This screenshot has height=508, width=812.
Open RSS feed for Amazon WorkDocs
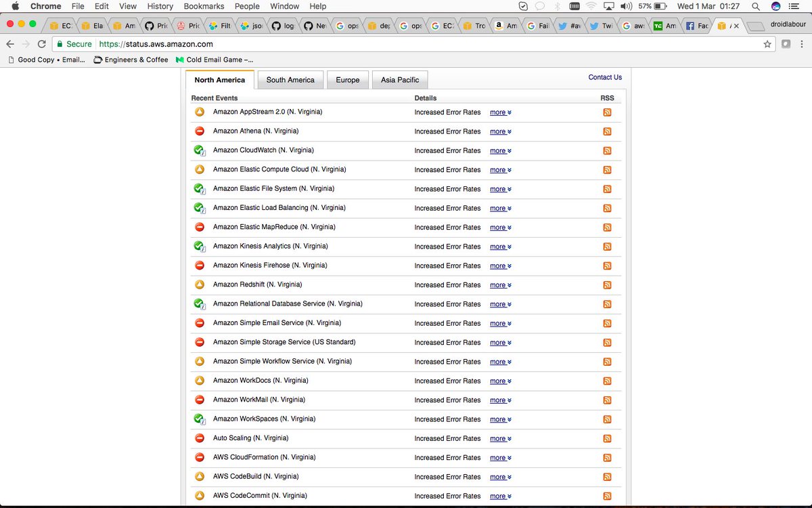[607, 381]
